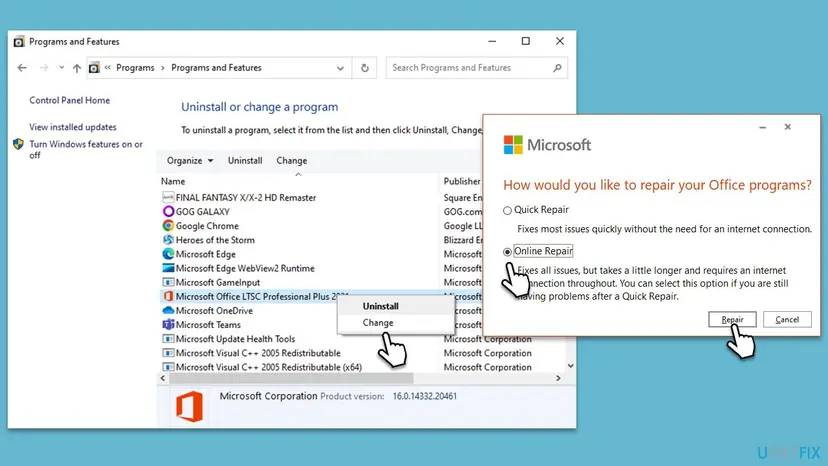Image resolution: width=828 pixels, height=466 pixels.
Task: Sort by the Publisher column header
Action: tap(462, 181)
